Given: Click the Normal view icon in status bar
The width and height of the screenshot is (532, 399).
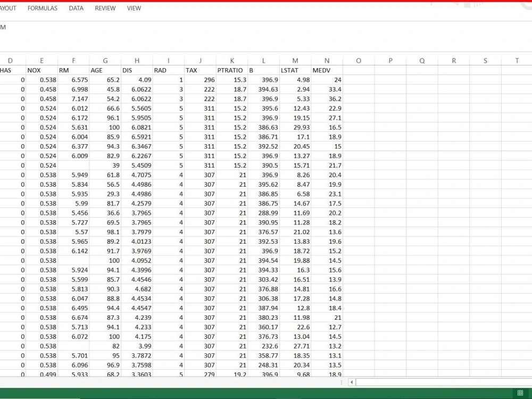Looking at the screenshot, I should coord(520,393).
